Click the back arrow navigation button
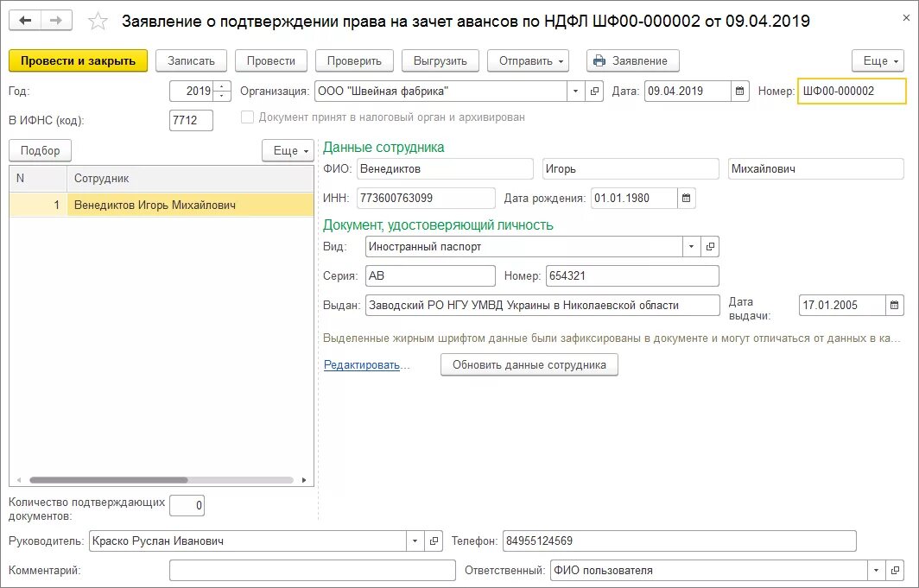 tap(24, 21)
